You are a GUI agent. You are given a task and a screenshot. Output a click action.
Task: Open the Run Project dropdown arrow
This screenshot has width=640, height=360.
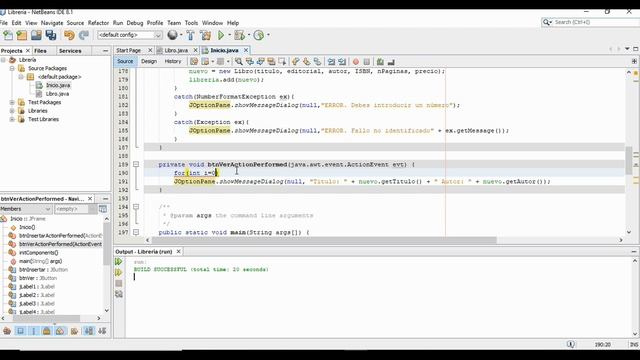coord(229,36)
